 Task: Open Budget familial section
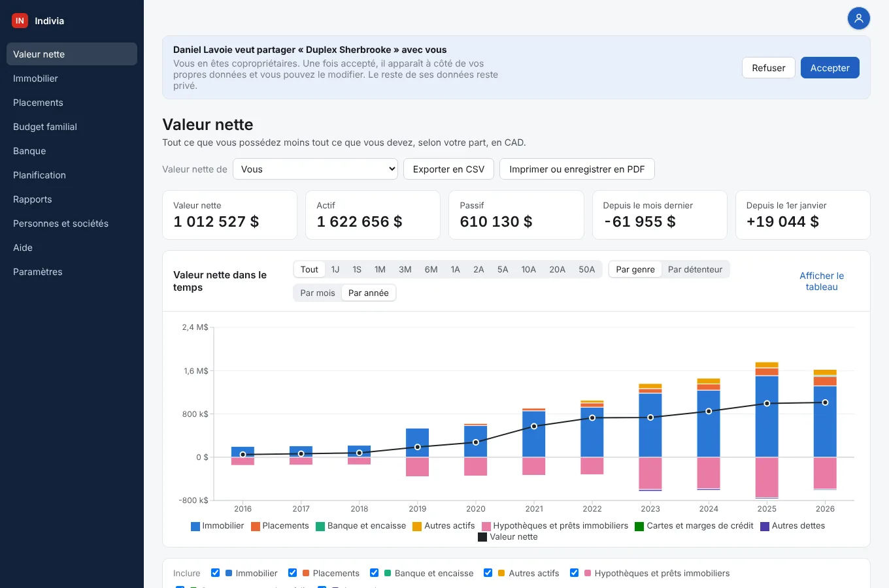point(72,127)
